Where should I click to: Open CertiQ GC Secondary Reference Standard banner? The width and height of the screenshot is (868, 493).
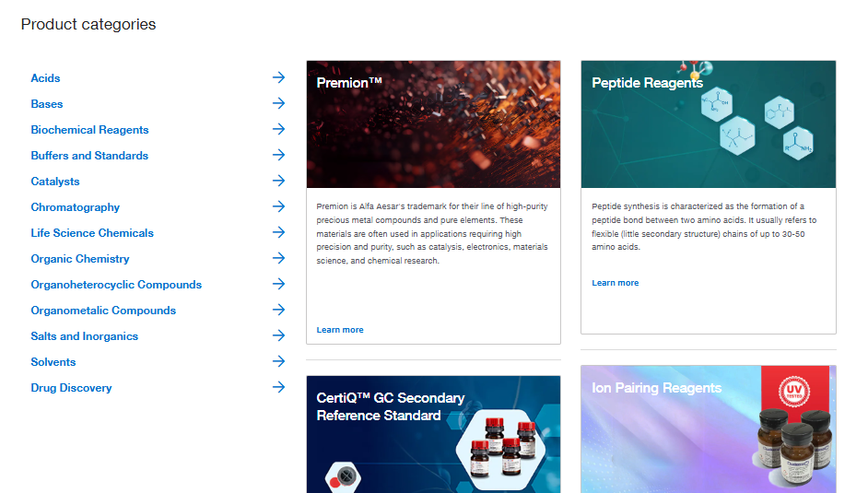pos(433,434)
